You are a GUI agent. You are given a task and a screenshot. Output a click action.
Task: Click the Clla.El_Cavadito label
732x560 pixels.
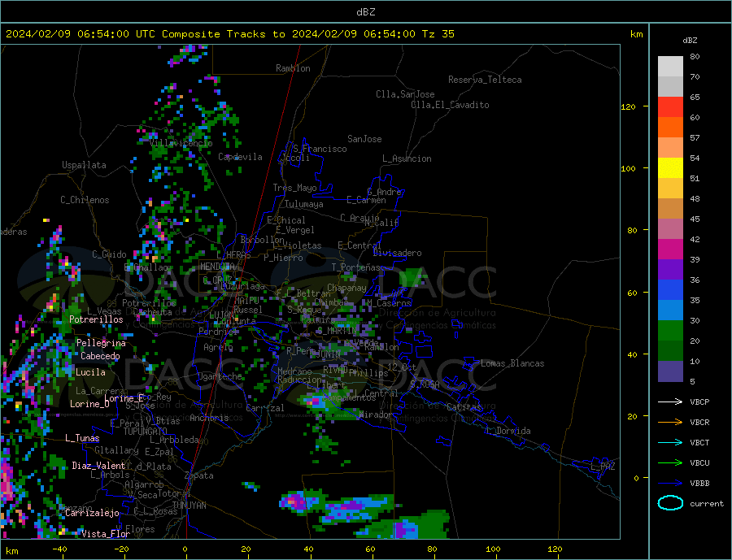450,105
